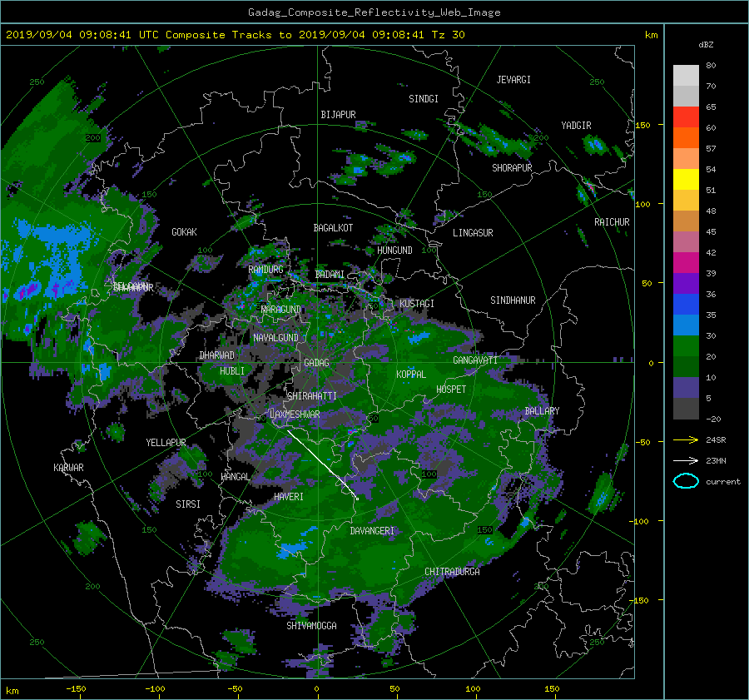Pick the bright green 20-30 dBZ swatch

pos(686,346)
